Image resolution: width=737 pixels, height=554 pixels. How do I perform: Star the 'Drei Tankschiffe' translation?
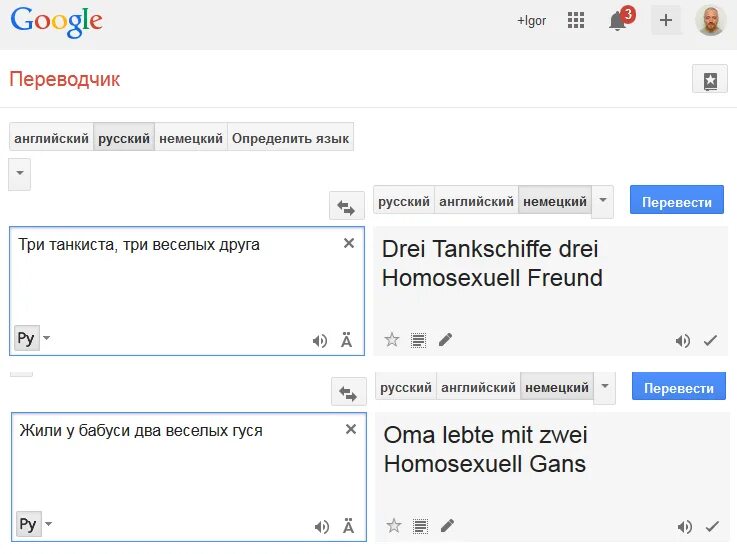coord(392,340)
